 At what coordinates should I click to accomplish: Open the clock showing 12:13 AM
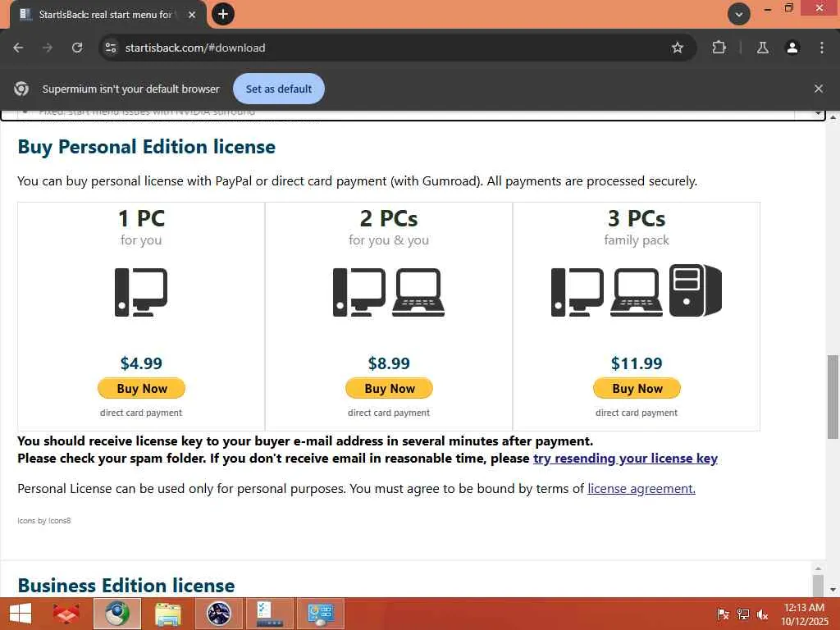pos(804,614)
